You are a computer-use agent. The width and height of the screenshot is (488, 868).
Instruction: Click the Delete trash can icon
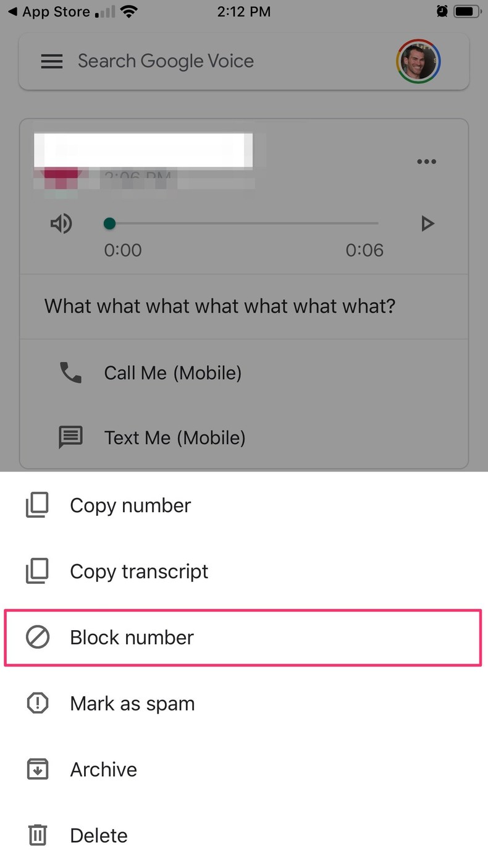tap(37, 835)
